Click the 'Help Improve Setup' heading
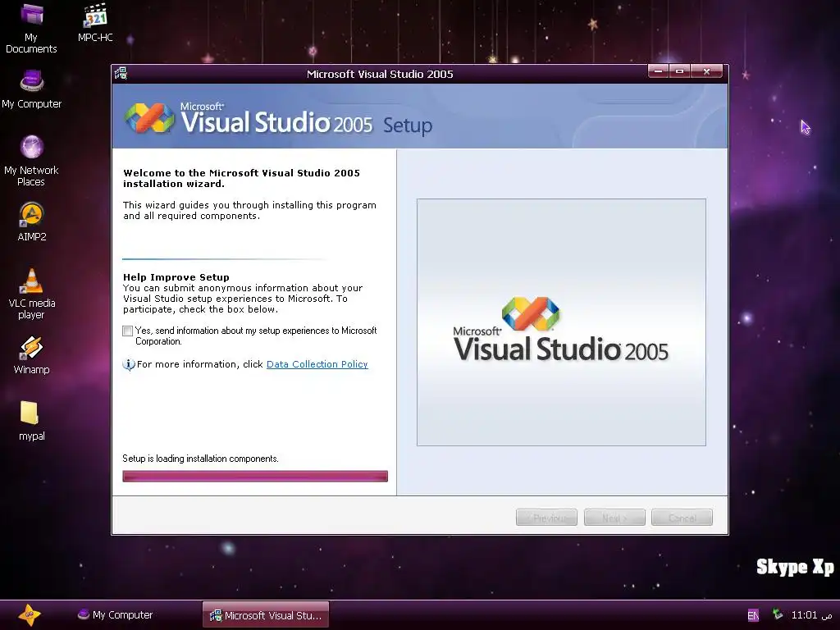This screenshot has width=840, height=630. pos(176,277)
